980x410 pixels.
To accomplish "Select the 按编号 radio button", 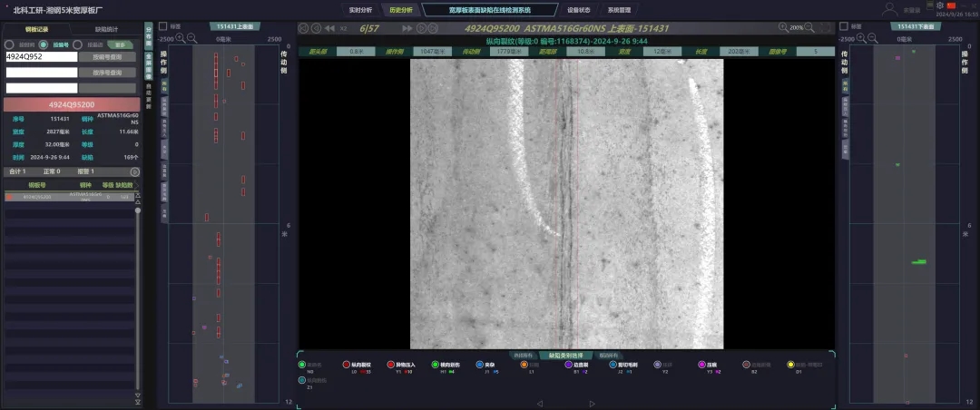I will point(43,44).
